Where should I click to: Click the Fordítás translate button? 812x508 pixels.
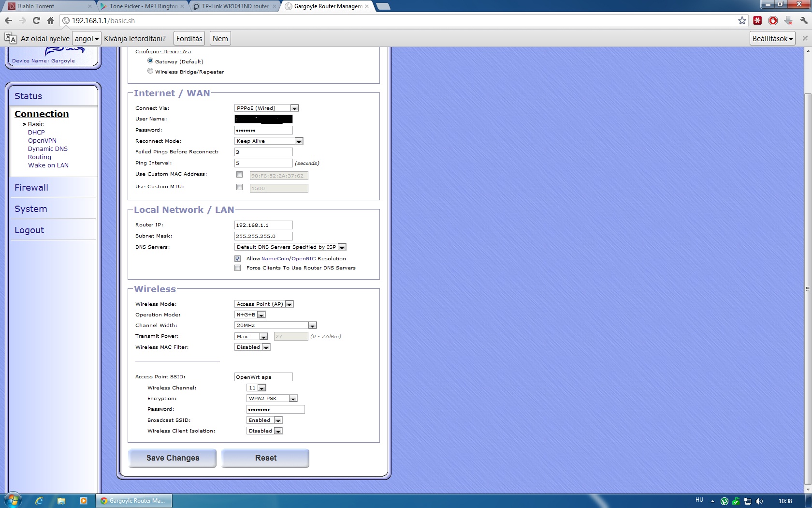click(x=189, y=38)
